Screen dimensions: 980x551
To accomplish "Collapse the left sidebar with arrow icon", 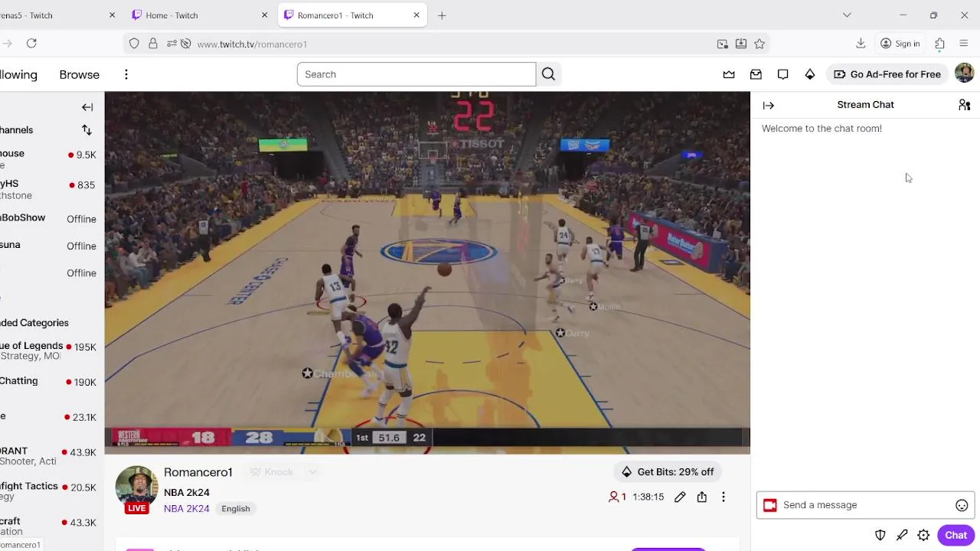I will [87, 107].
